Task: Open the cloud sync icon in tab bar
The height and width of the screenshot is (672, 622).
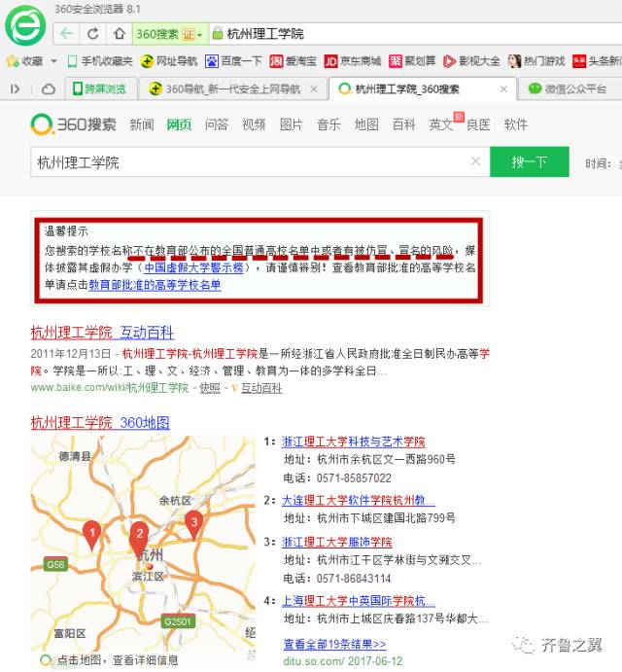Action: click(48, 88)
